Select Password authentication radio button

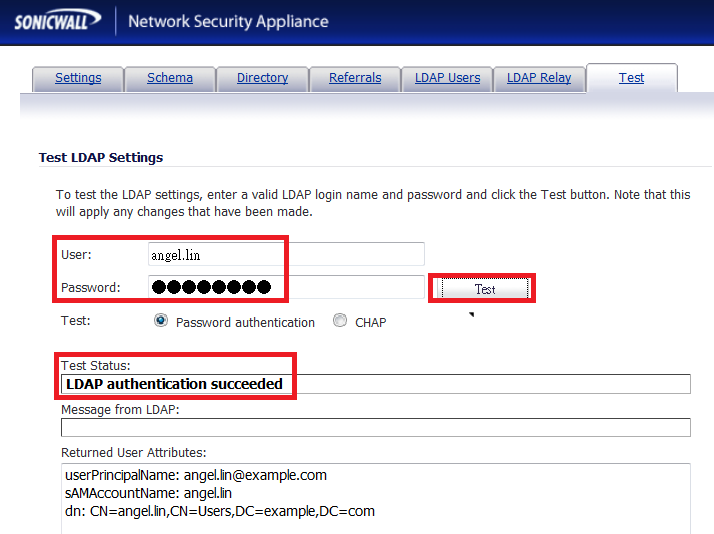(x=160, y=321)
